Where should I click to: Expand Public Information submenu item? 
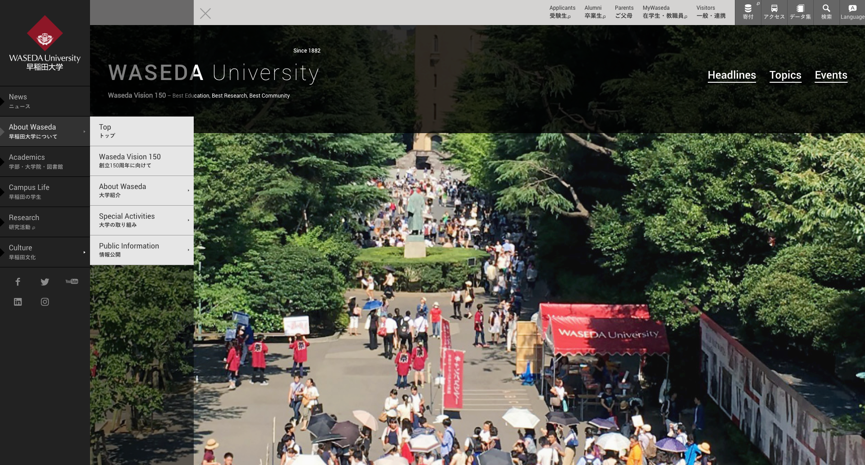pos(142,250)
